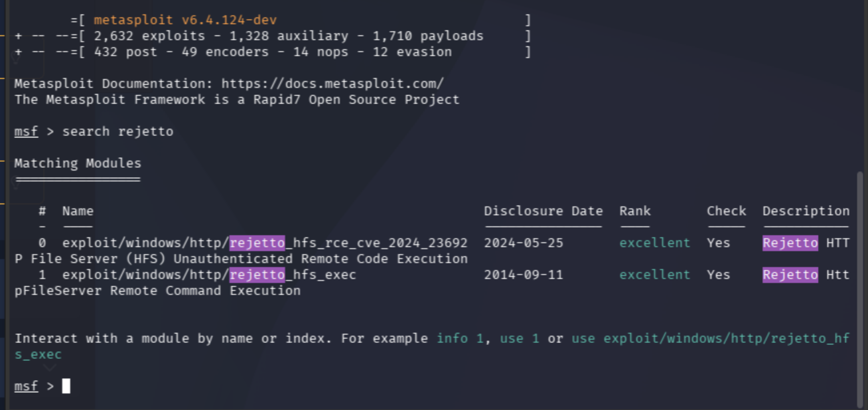
Task: Click the 'Rank' column header
Action: (x=635, y=211)
